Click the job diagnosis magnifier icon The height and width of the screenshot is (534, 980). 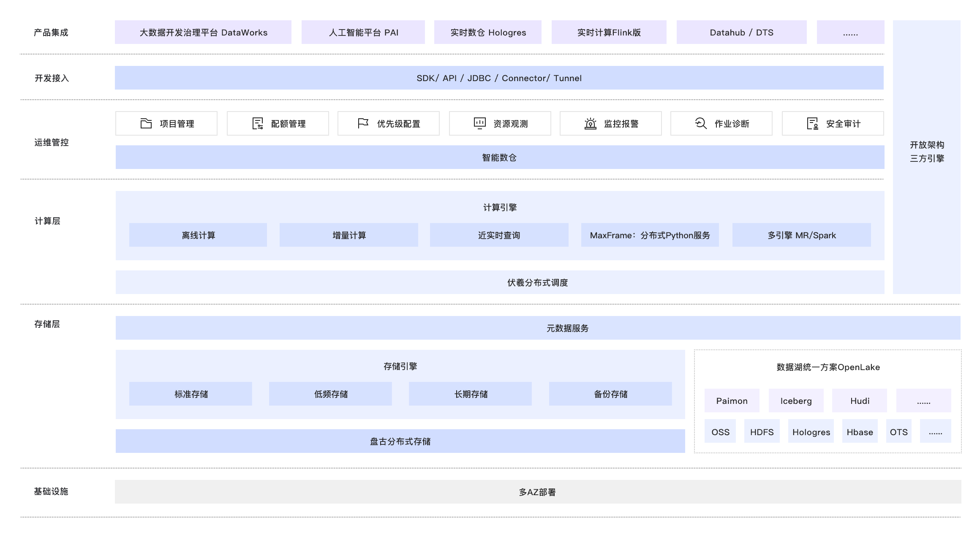701,123
